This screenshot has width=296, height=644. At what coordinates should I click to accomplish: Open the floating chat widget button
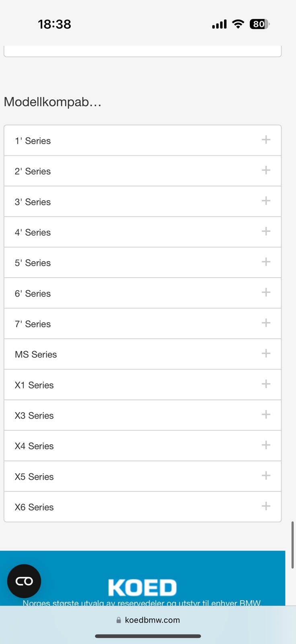click(x=24, y=581)
